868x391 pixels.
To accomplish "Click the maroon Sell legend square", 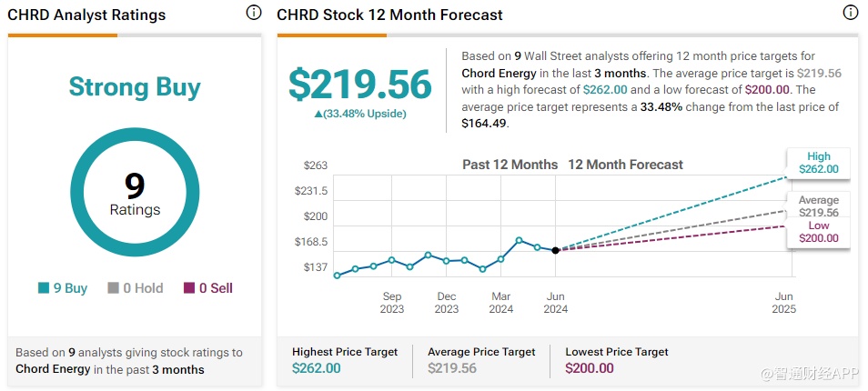I will click(x=189, y=288).
